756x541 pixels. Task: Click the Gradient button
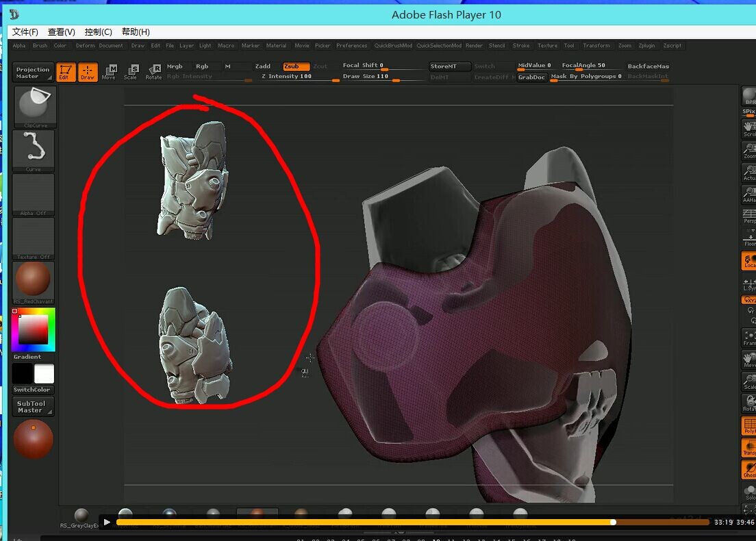point(27,357)
